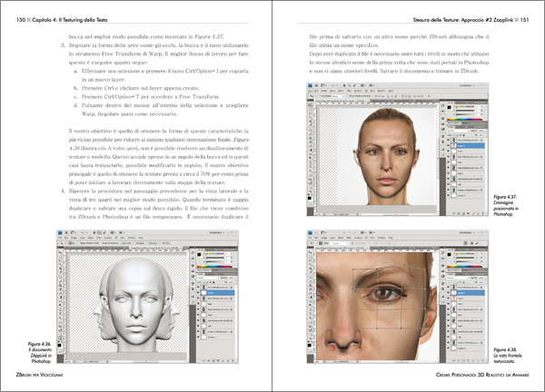Select the Rotate View tool in Figure 4.36 application bar
This screenshot has height=392, width=545.
104,232
